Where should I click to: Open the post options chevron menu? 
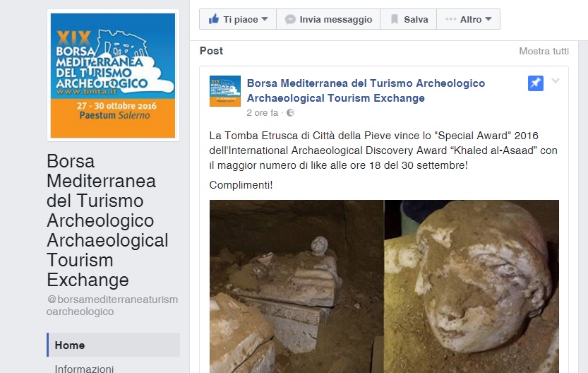[556, 81]
